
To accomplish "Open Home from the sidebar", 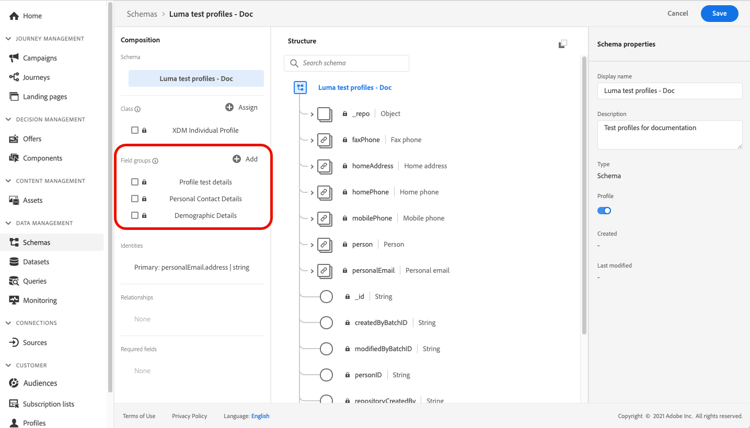I will coord(25,16).
